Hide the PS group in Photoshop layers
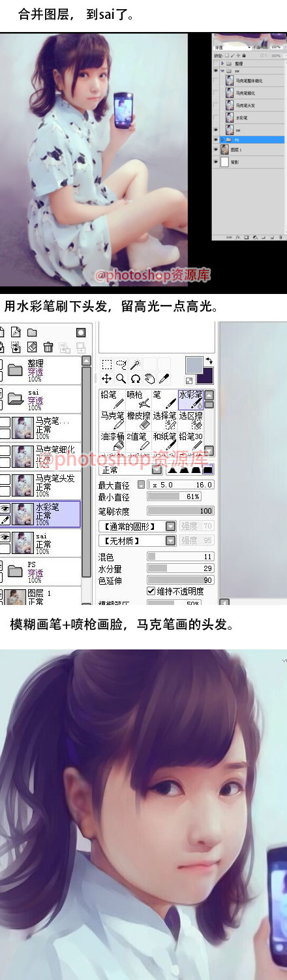The height and width of the screenshot is (980, 287). (x=216, y=140)
